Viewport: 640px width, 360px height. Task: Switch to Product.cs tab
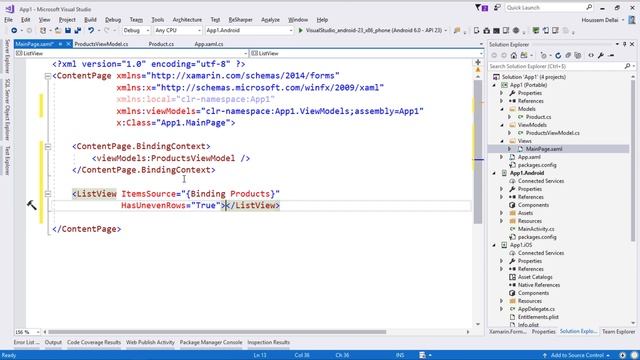(161, 44)
